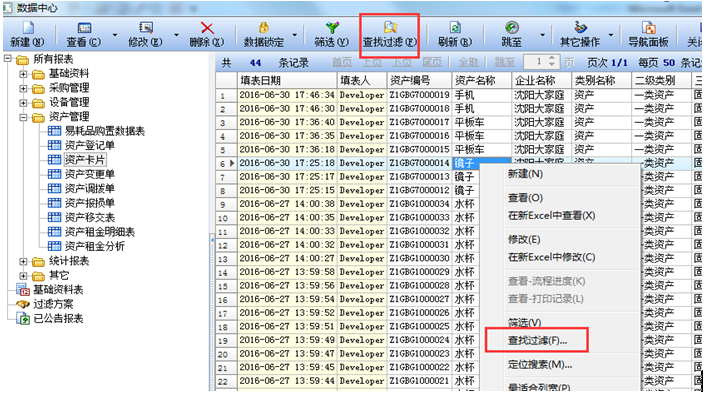The width and height of the screenshot is (706, 397).
Task: Click the 资产编号 column header
Action: point(419,81)
